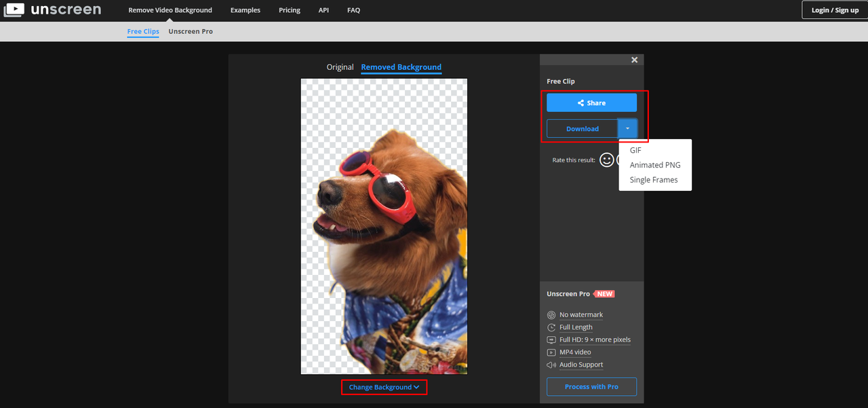Toggle the Download format dropdown arrow
The height and width of the screenshot is (408, 868).
click(628, 128)
